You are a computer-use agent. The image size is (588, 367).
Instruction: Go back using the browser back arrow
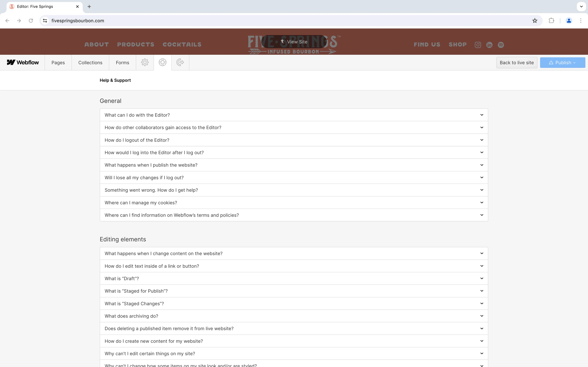pos(7,21)
